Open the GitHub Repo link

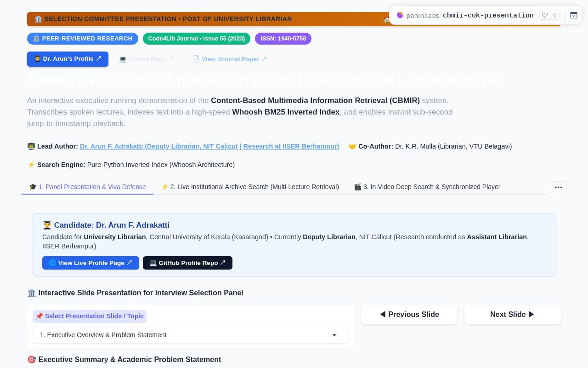pyautogui.click(x=147, y=59)
